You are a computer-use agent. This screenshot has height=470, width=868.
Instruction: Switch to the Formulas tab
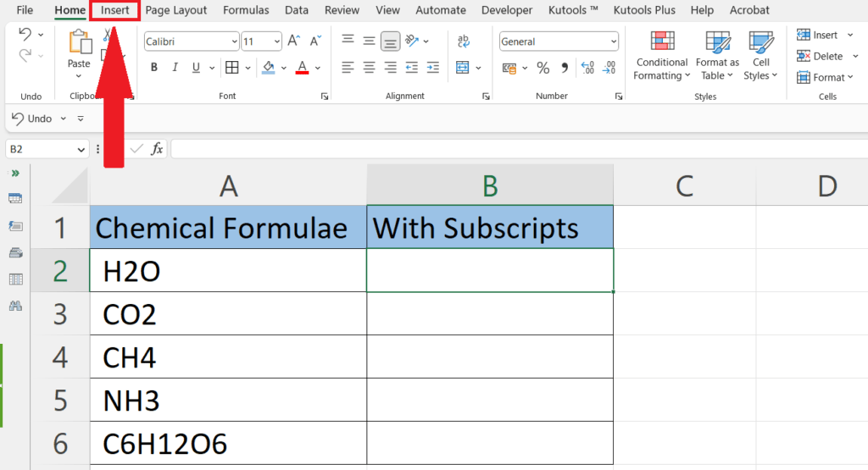click(x=246, y=10)
